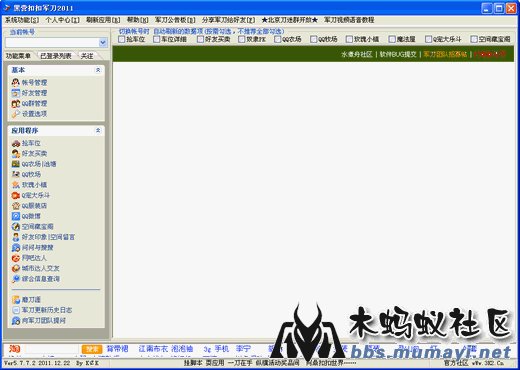Open 向军刀团队提问 icon
Image resolution: width=520 pixels, height=370 pixels.
[16, 321]
